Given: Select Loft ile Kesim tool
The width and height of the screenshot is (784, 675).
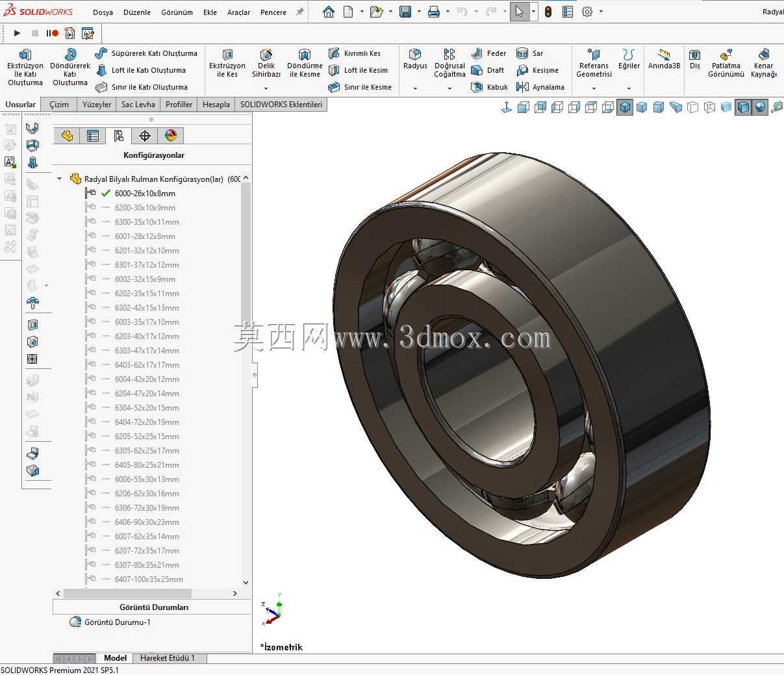Looking at the screenshot, I should tap(358, 70).
